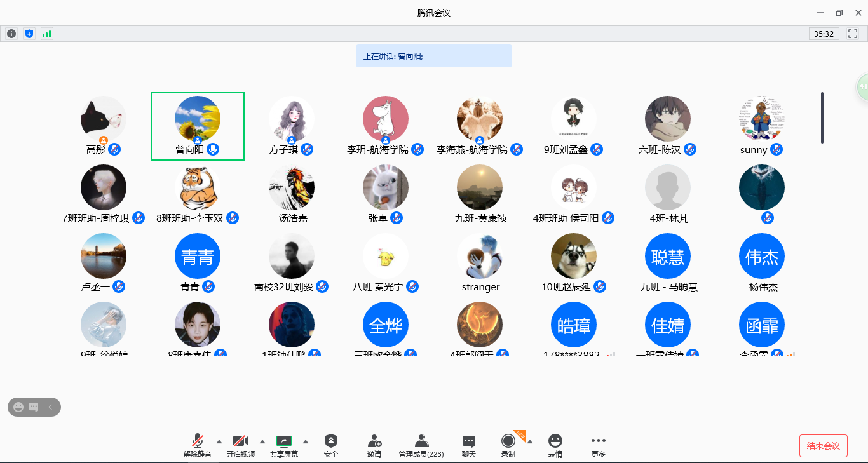
Task: Expand audio options arrow beside 解除静音
Action: (x=219, y=441)
